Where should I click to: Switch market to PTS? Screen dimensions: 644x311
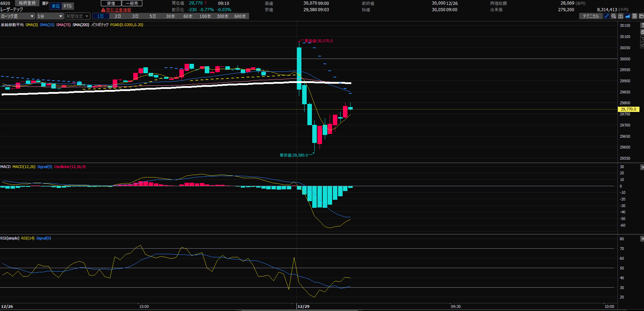pos(68,6)
